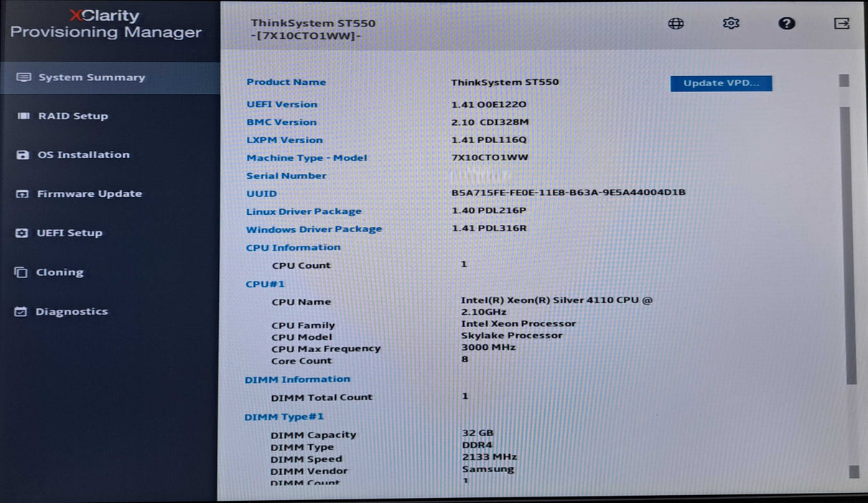Click the OS Installation disk icon

23,154
